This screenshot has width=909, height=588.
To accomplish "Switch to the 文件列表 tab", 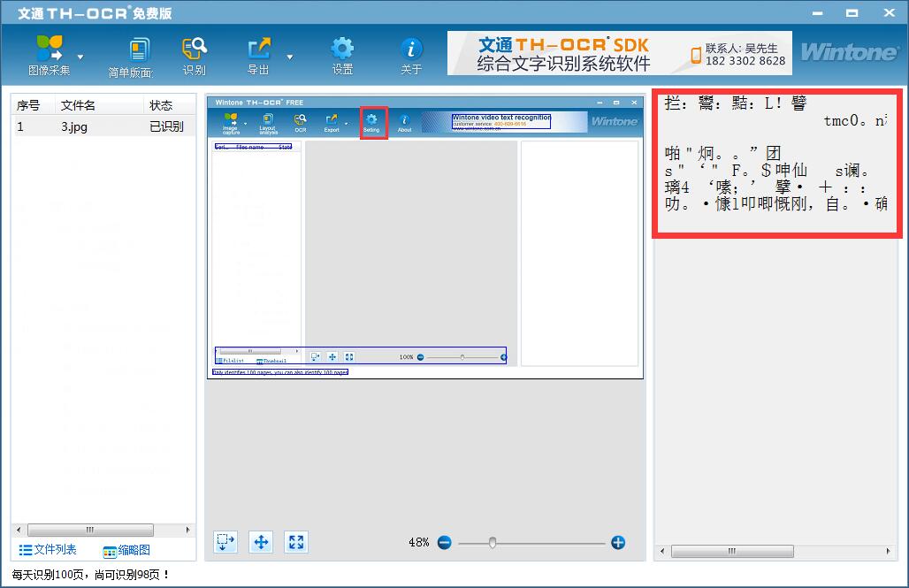I will click(48, 550).
